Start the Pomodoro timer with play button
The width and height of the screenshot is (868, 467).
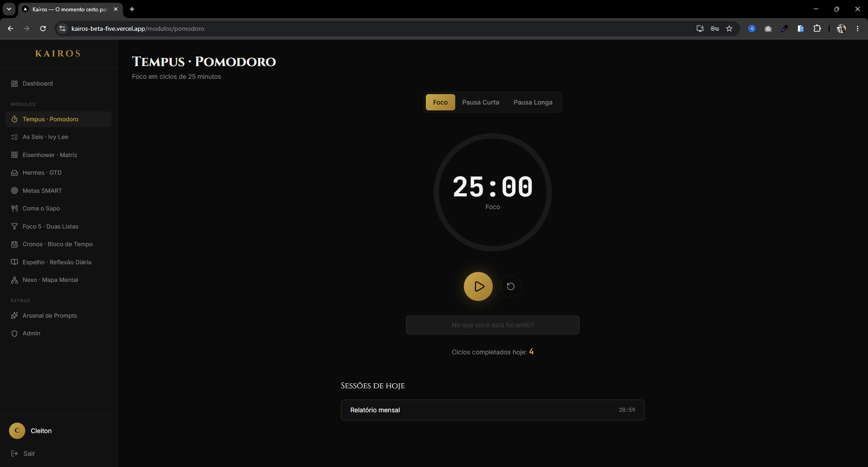478,286
